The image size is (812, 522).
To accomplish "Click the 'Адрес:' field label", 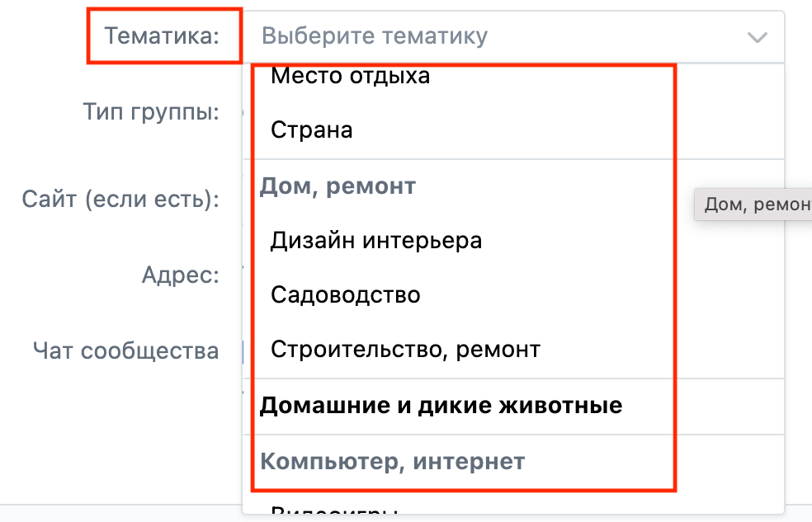I will click(181, 275).
